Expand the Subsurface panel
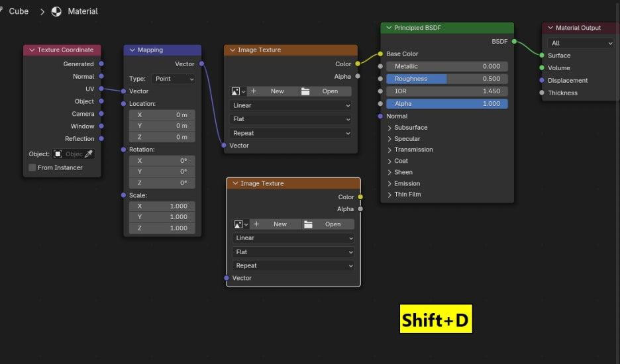The width and height of the screenshot is (620, 364). (x=389, y=128)
